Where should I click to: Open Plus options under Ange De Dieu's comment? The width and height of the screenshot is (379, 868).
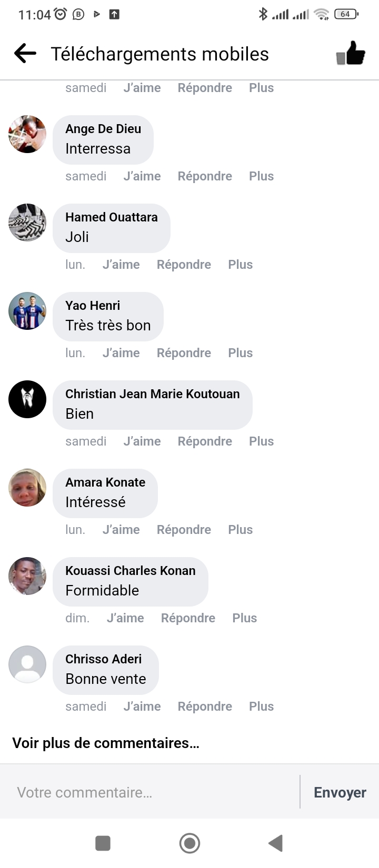tap(261, 176)
